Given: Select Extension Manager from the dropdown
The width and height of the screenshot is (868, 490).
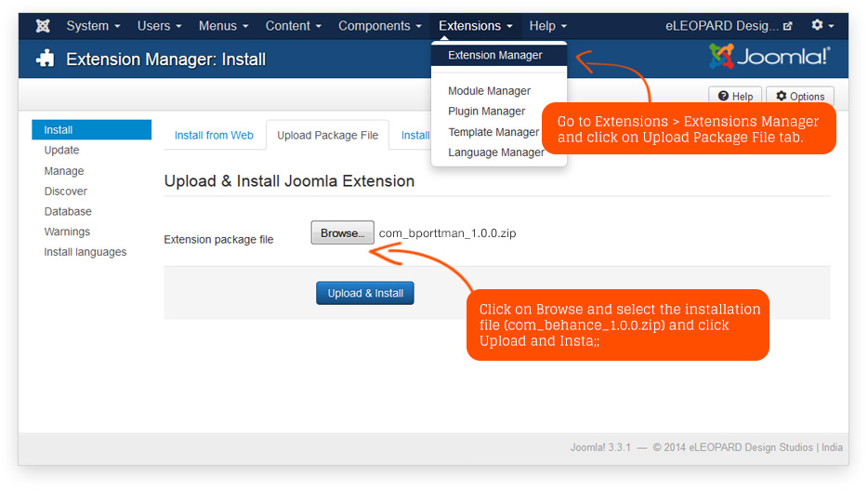Looking at the screenshot, I should (494, 56).
